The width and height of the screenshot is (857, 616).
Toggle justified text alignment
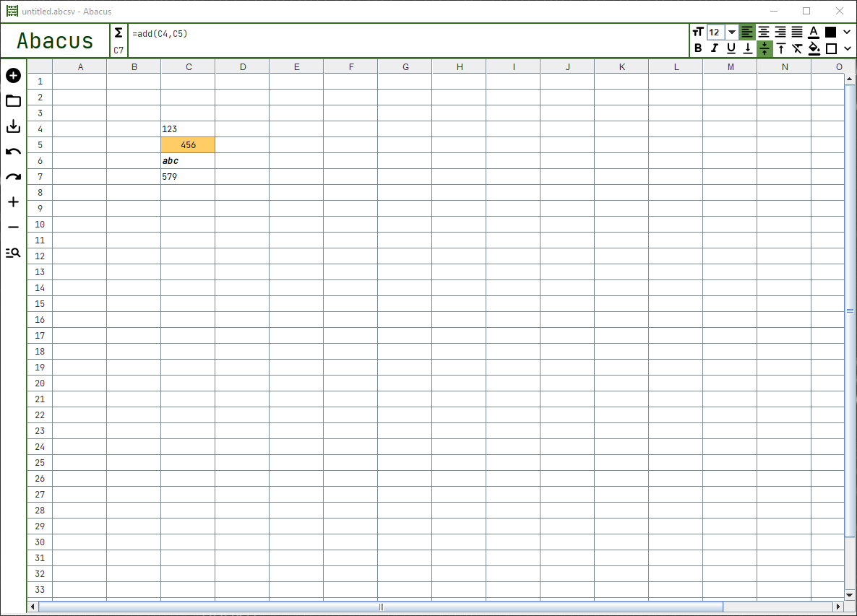(x=798, y=32)
